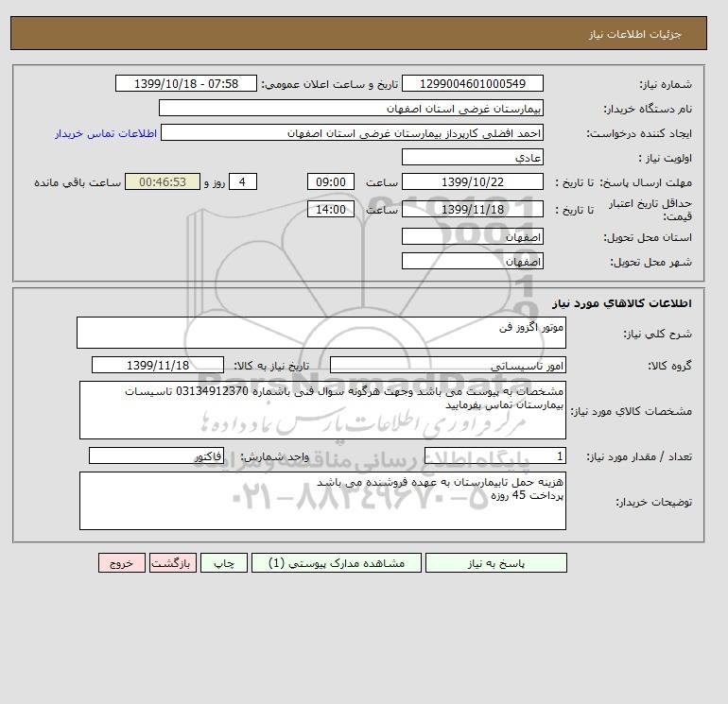Click the unit of measure field فاکتور
The image size is (728, 704).
coord(156,455)
